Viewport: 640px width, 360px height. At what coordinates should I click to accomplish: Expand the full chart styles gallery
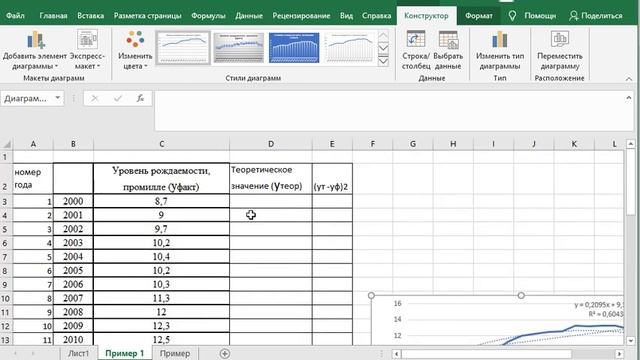(x=383, y=61)
